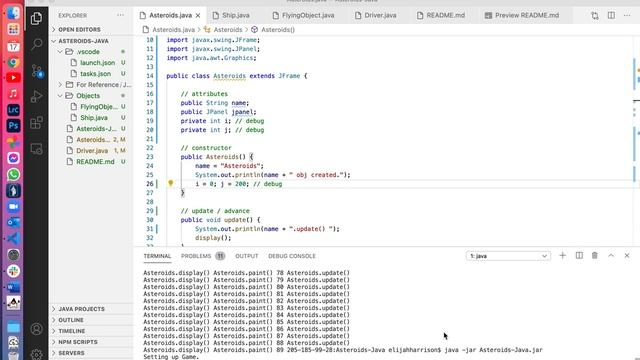Create a new terminal with plus icon

pos(562,256)
